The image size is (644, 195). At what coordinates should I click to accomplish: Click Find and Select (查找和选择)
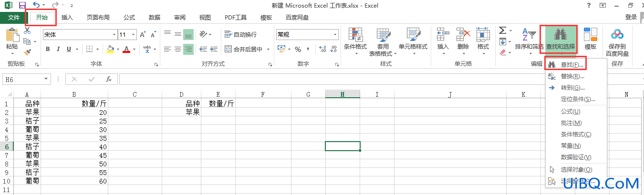[560, 40]
